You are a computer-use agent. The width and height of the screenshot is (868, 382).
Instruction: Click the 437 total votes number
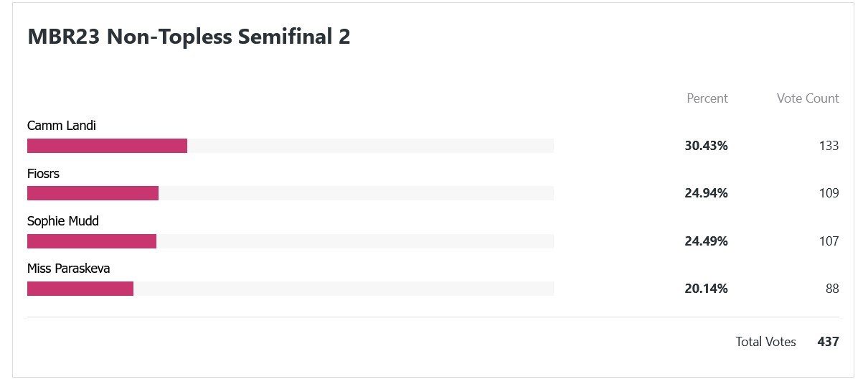point(828,342)
